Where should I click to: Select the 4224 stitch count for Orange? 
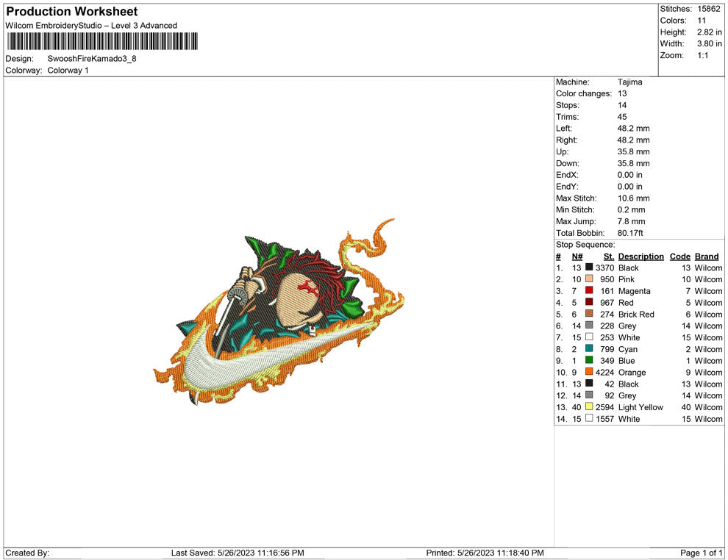605,372
